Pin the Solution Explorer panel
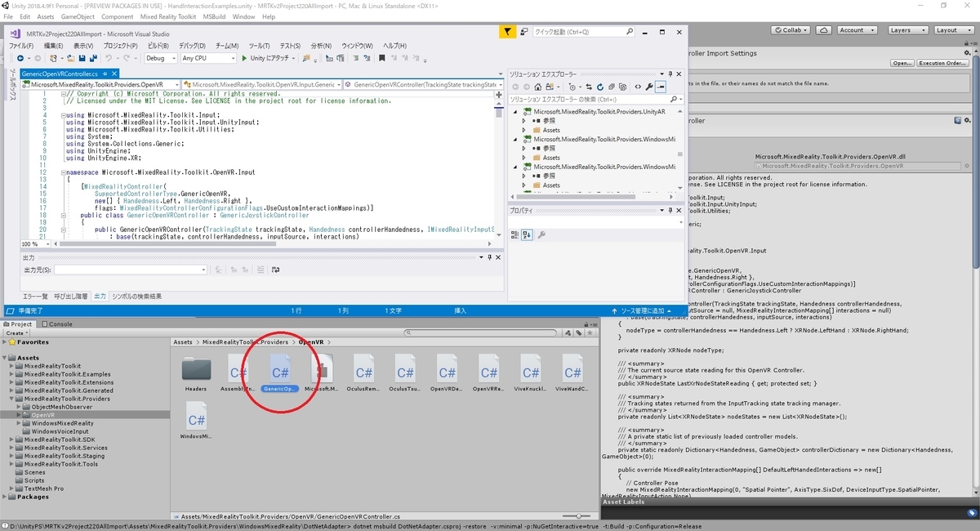The image size is (980, 531). click(x=670, y=74)
